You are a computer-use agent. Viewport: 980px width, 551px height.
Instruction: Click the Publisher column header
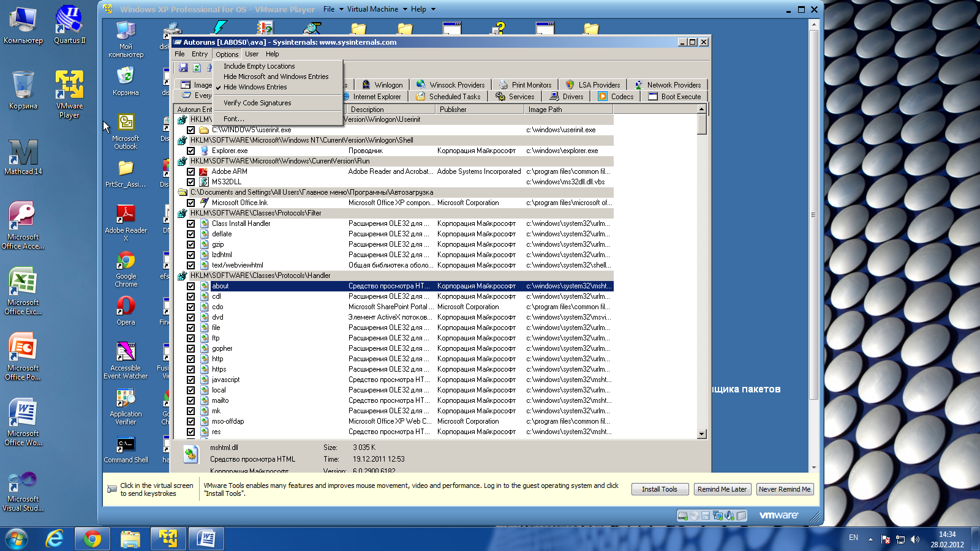tap(479, 110)
